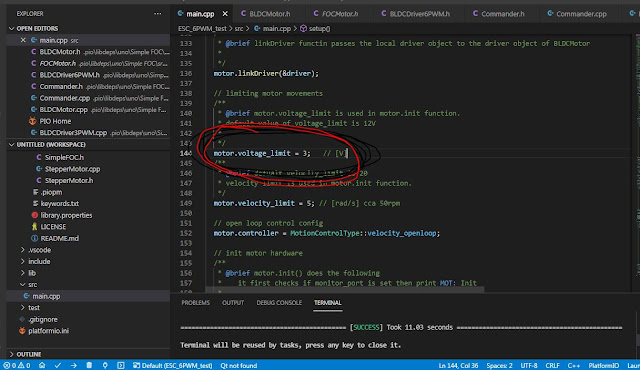640x370 pixels.
Task: Open the PlatformIO Serial Monitor plug icon
Action: (x=105, y=366)
